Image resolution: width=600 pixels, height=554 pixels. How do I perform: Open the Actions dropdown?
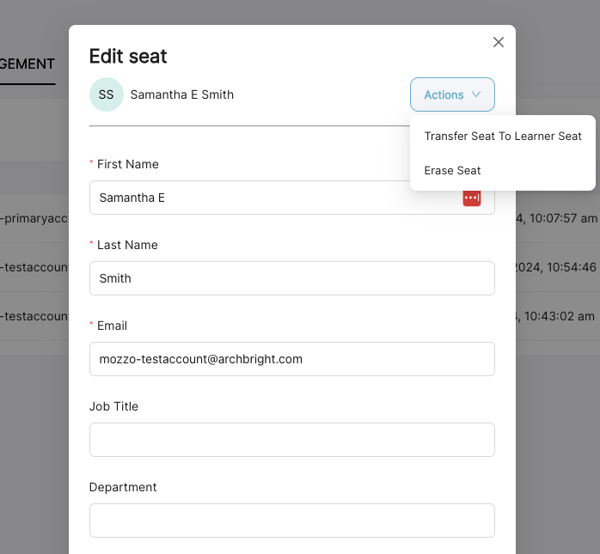coord(452,95)
